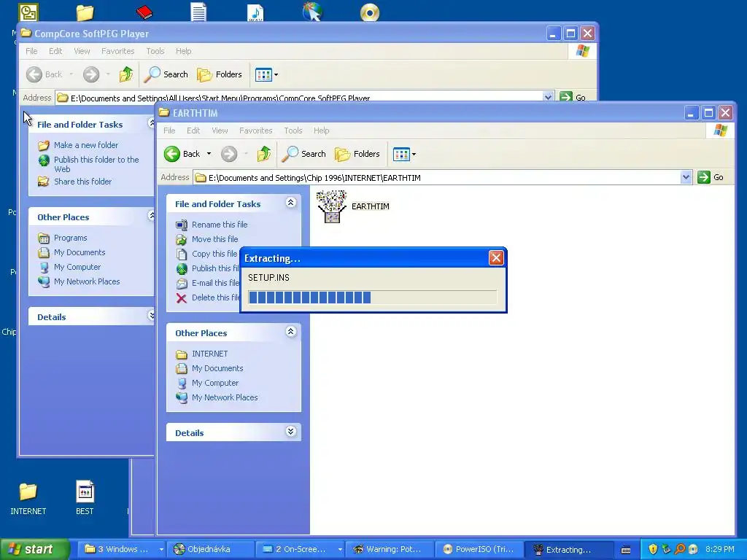The height and width of the screenshot is (560, 747).
Task: Click the Start button
Action: tap(34, 549)
